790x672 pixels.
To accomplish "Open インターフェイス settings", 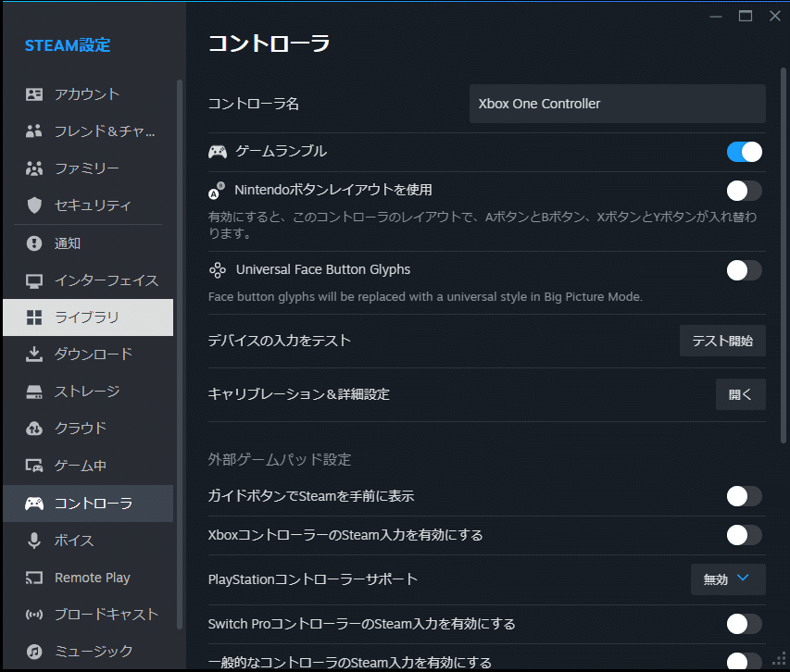I will (88, 280).
